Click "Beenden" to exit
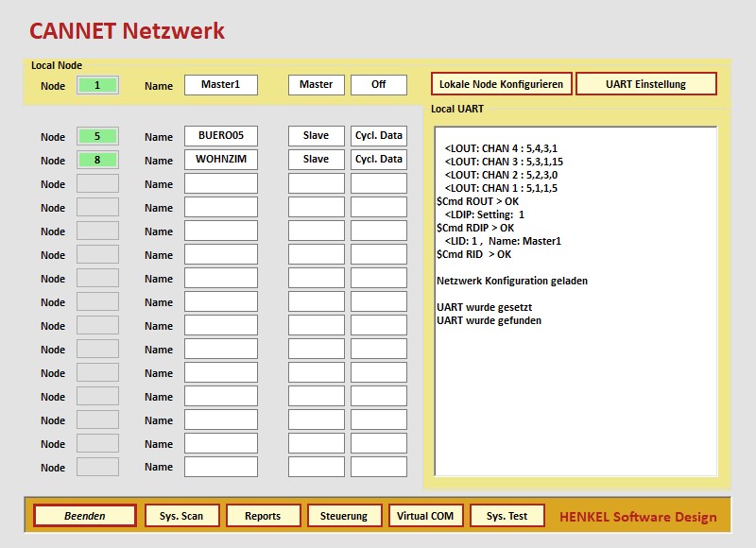 point(85,516)
